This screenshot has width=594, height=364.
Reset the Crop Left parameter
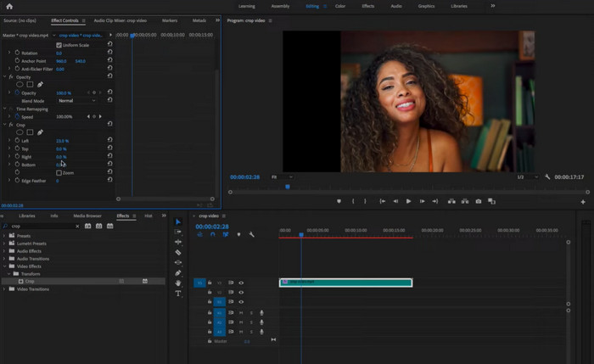[109, 140]
